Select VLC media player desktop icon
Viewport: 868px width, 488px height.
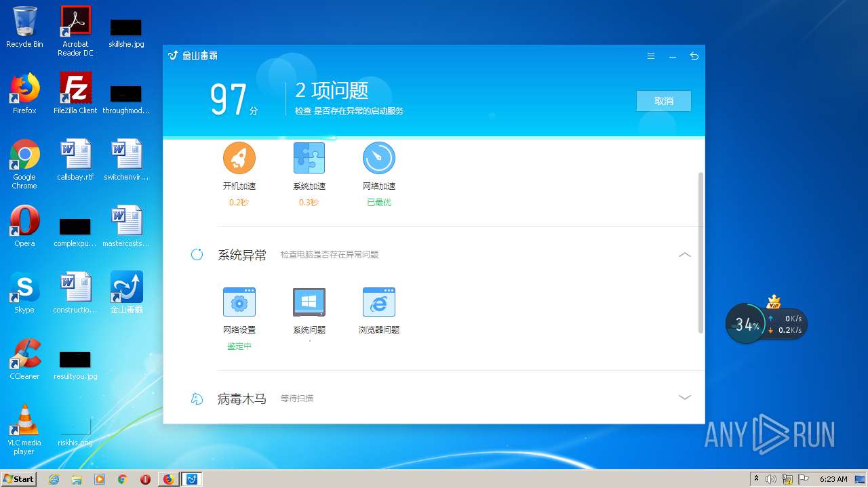[24, 430]
